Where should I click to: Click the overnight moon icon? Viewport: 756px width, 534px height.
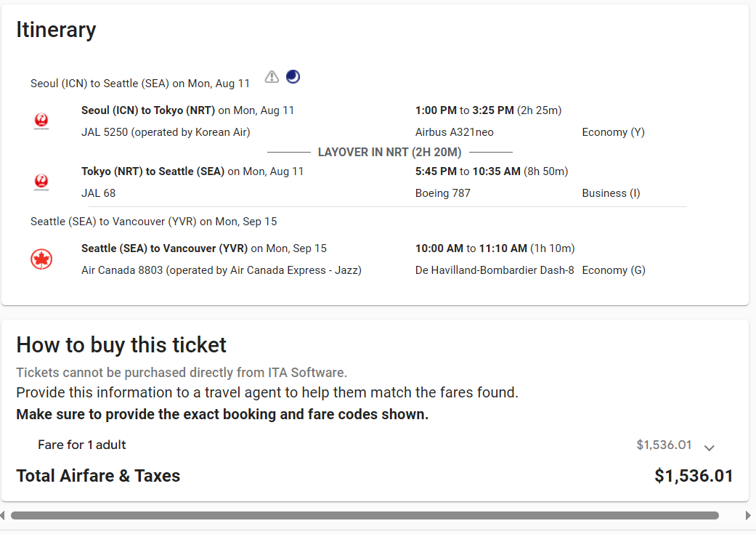[293, 77]
